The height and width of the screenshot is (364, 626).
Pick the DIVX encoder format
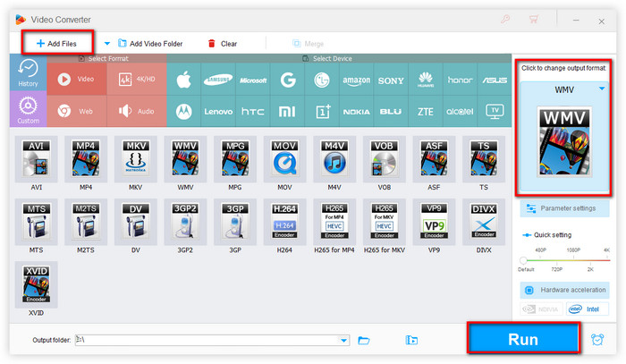click(x=484, y=222)
